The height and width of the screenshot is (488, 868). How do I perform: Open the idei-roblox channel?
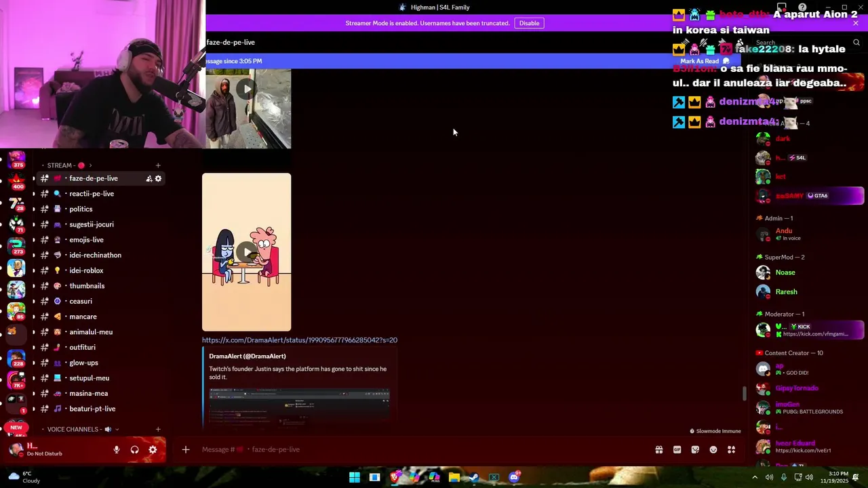pos(100,270)
